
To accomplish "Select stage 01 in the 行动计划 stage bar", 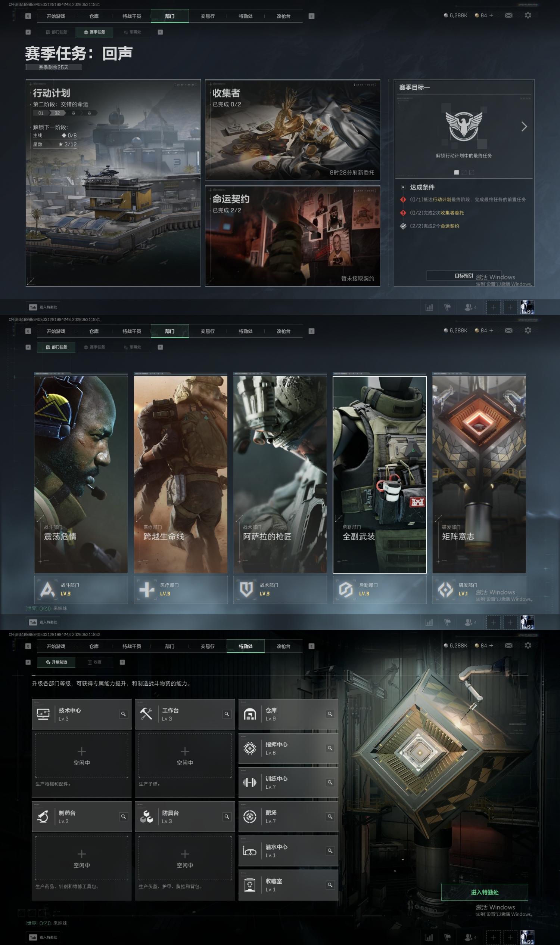I will 41,113.
